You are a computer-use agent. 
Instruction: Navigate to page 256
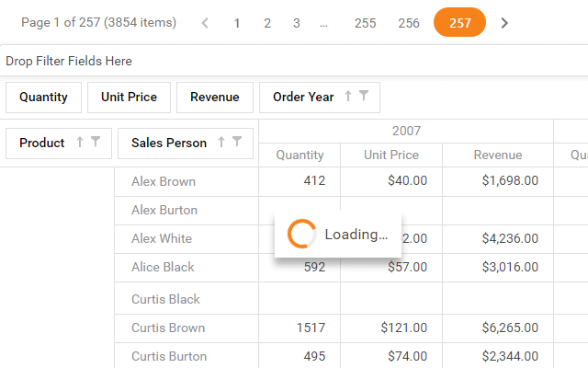click(x=409, y=23)
